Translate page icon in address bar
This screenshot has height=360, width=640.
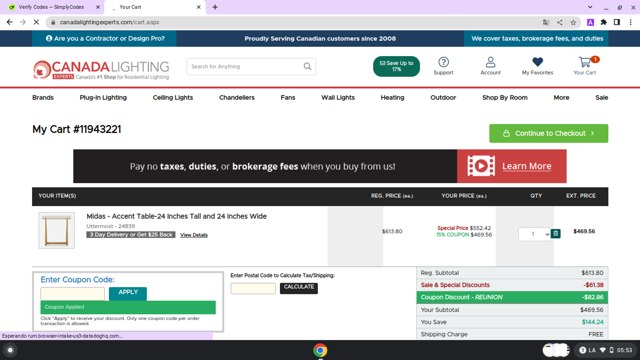point(546,22)
